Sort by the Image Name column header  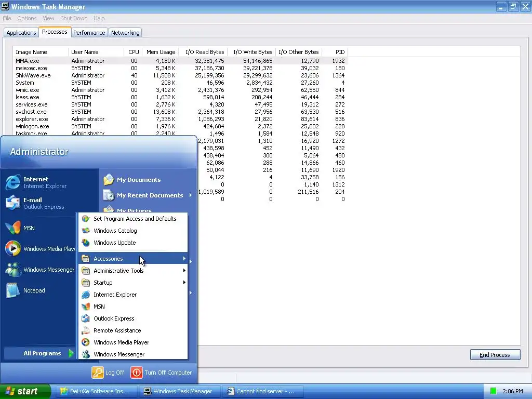coord(41,52)
